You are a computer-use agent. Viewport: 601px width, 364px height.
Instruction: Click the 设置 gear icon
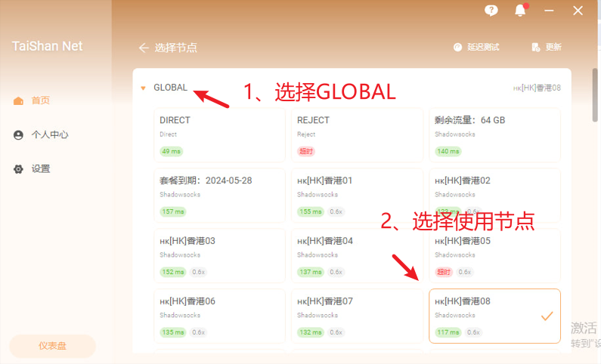[x=18, y=169]
